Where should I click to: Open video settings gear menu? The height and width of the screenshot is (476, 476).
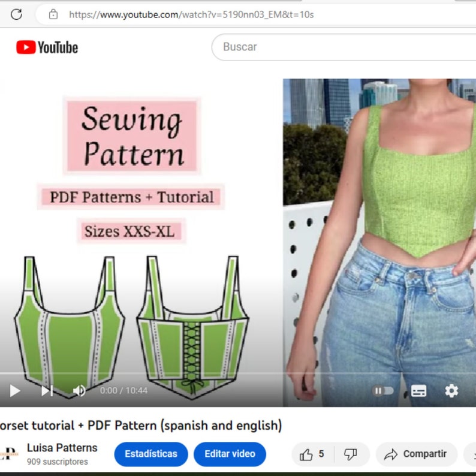pos(451,391)
